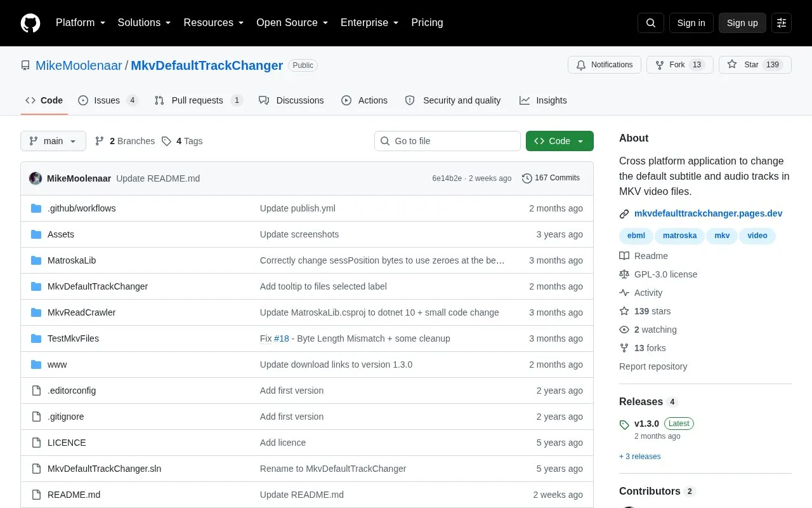Viewport: 812px width, 508px height.
Task: Click the Notifications button
Action: point(605,65)
